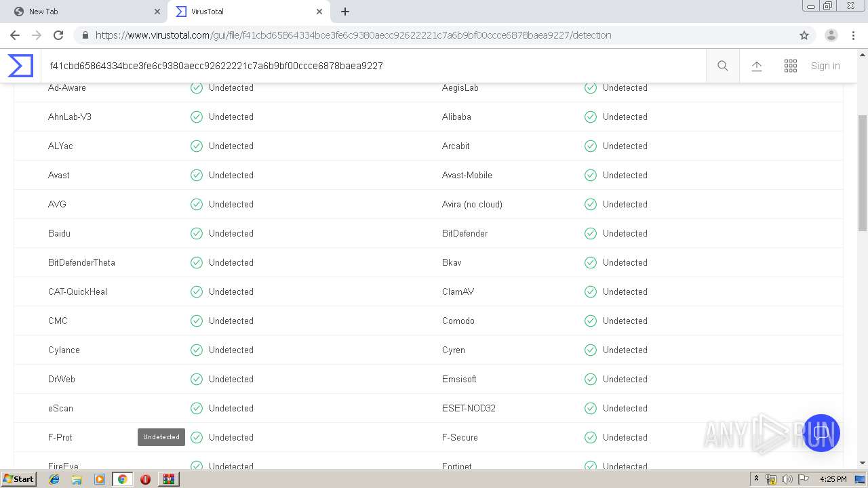
Task: Click the hash search input field
Action: [373, 66]
